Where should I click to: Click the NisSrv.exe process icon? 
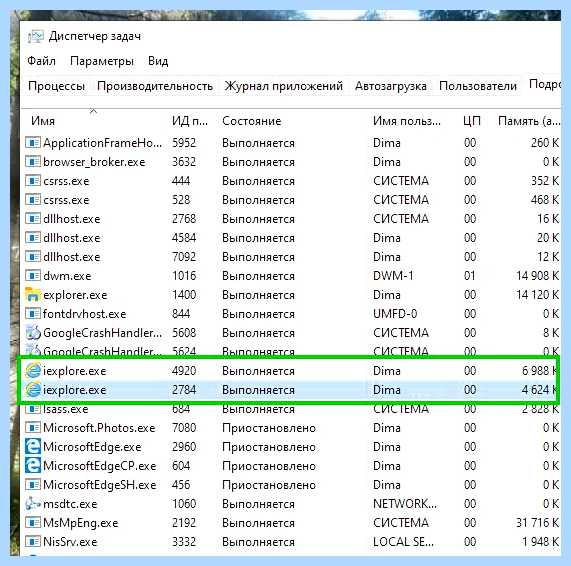(33, 542)
